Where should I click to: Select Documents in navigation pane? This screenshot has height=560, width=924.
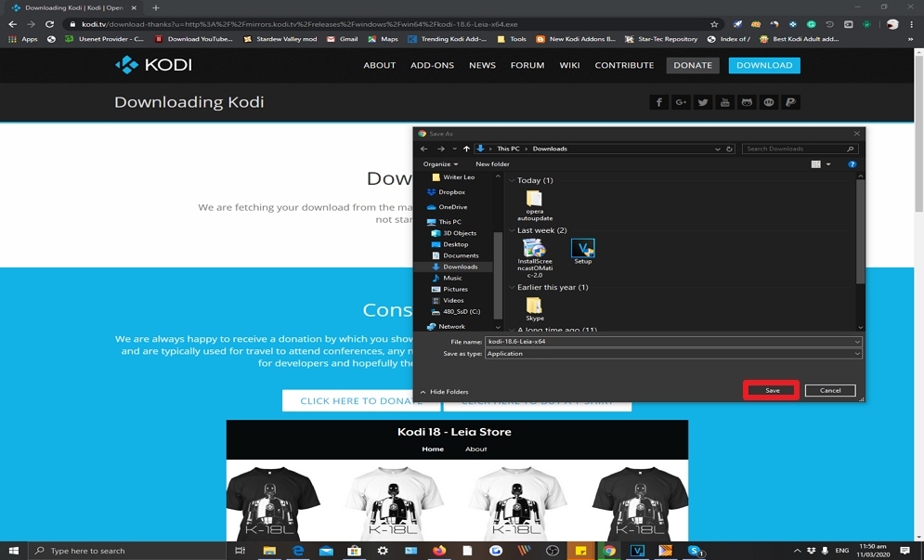pyautogui.click(x=455, y=255)
